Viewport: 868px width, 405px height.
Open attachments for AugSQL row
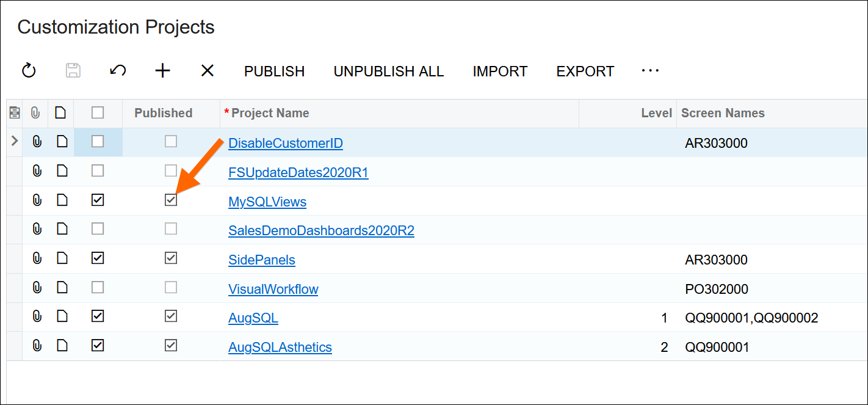tap(37, 316)
